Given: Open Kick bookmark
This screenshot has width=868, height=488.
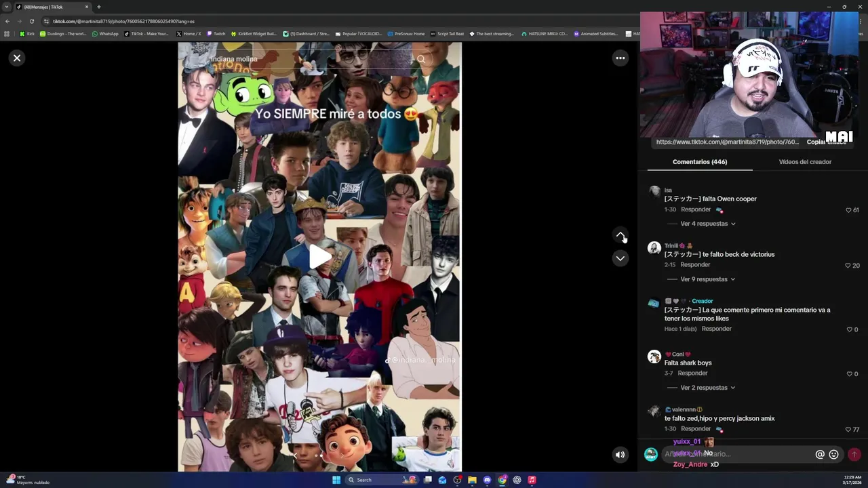Looking at the screenshot, I should point(27,34).
